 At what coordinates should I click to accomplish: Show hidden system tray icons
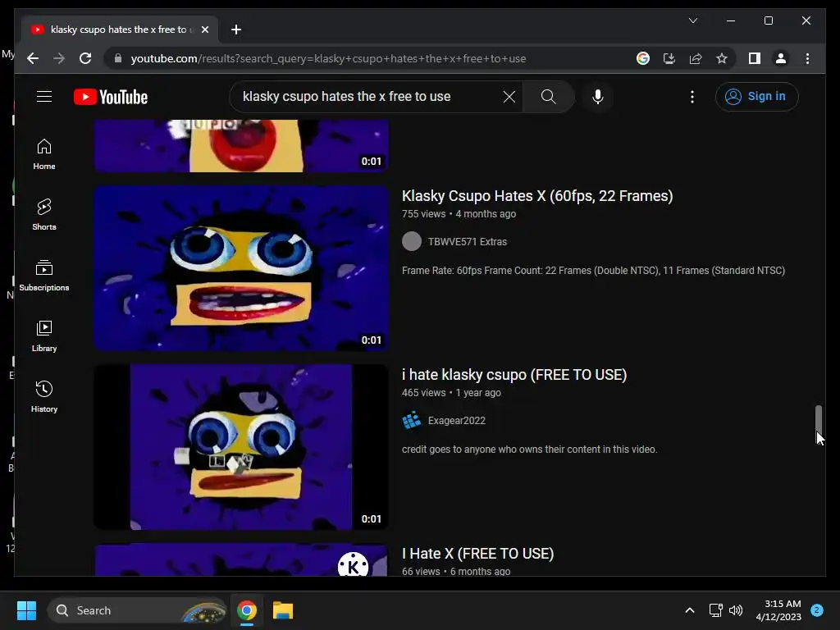pyautogui.click(x=689, y=610)
